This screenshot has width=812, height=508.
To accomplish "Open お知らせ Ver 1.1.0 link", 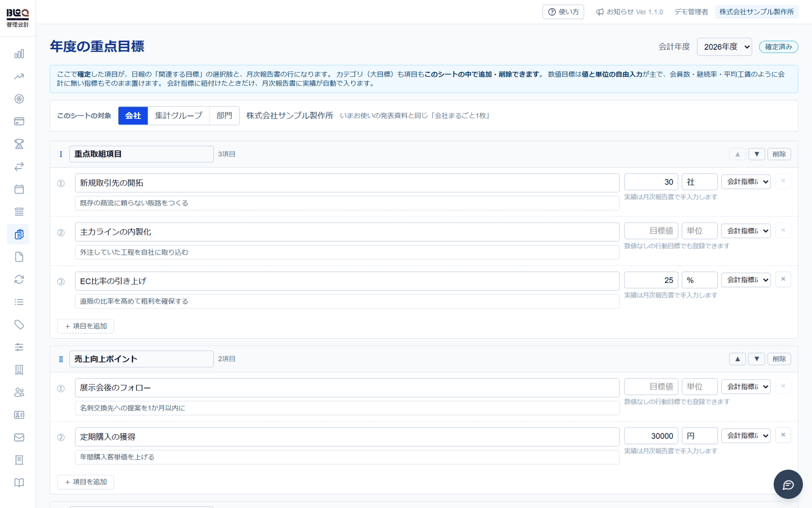I will coord(629,12).
